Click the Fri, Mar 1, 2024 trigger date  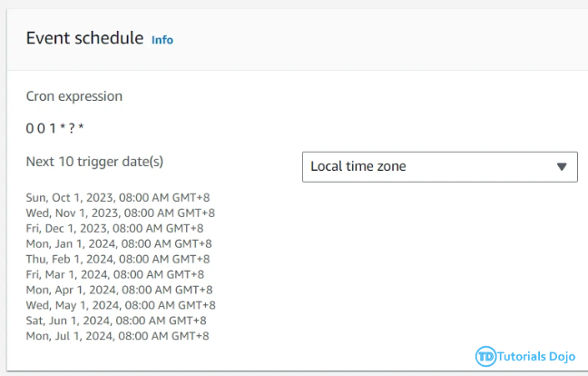click(115, 274)
